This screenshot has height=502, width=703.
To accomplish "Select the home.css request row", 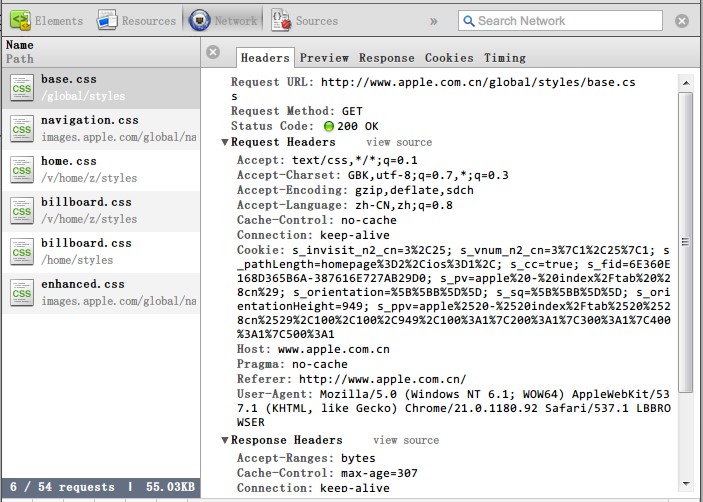I will click(101, 170).
